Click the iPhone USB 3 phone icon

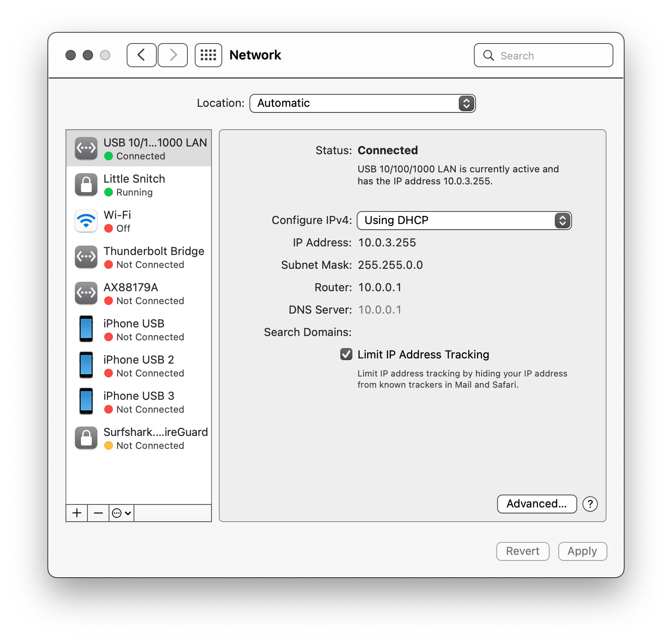[x=86, y=401]
